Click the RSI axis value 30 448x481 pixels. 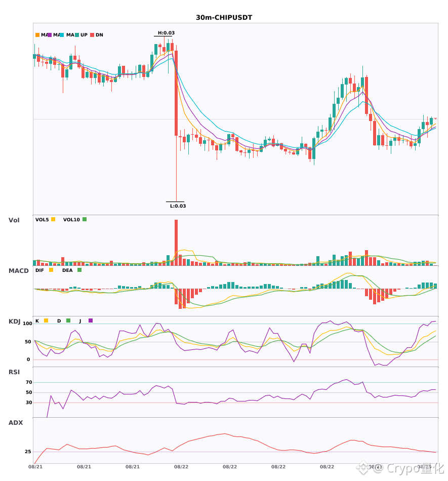[x=29, y=403]
